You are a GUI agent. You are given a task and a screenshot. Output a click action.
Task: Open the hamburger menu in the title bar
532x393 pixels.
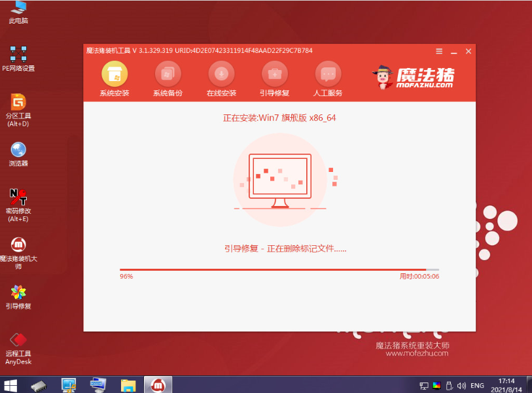point(438,51)
